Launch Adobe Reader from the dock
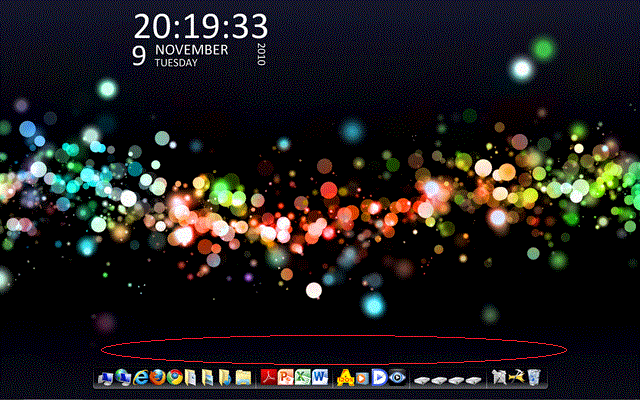640x400 pixels. click(x=269, y=378)
